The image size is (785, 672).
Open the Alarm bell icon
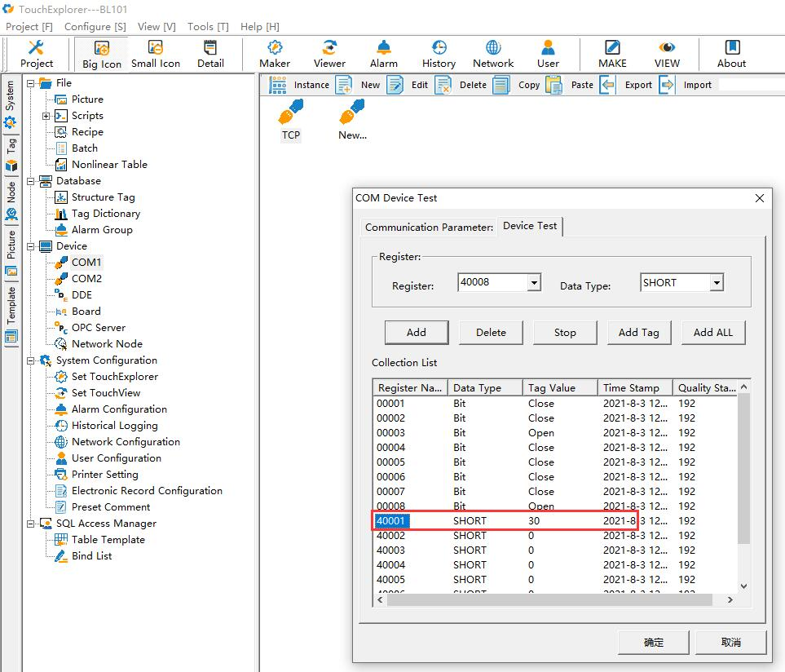point(384,54)
